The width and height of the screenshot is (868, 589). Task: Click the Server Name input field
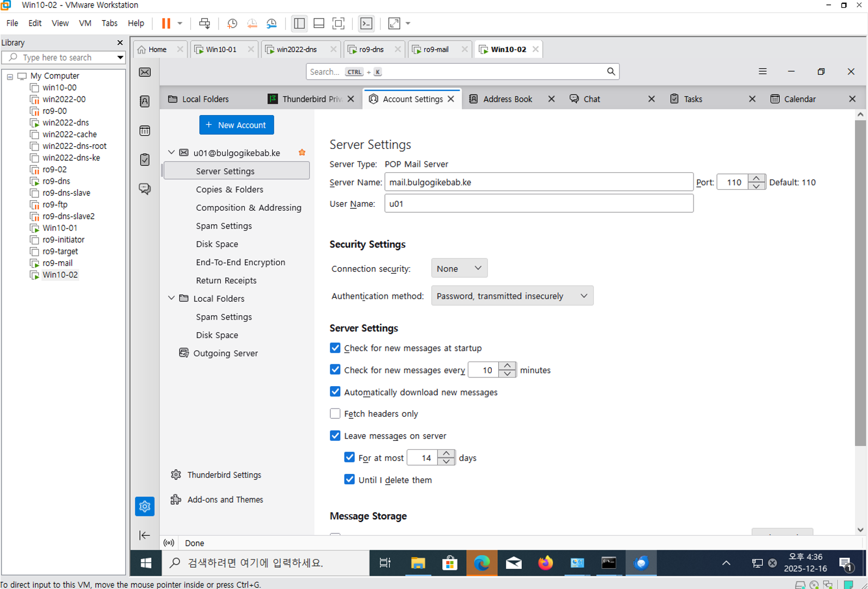(539, 182)
